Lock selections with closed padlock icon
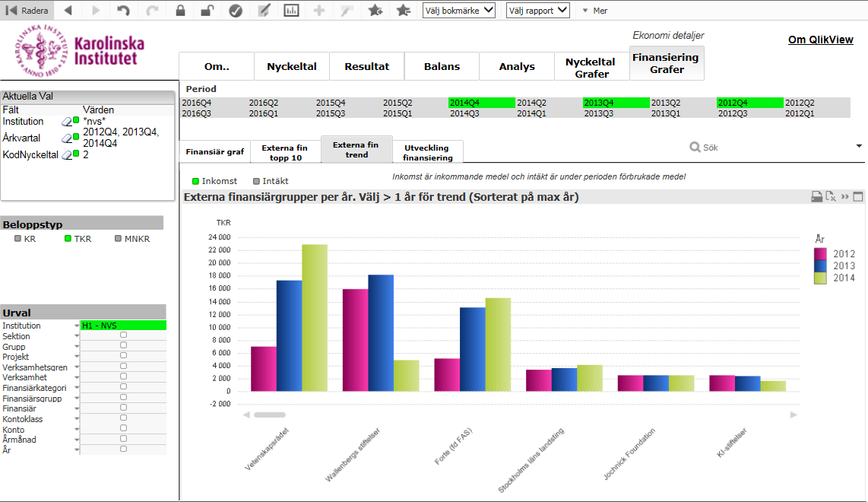The image size is (868, 502). [180, 11]
